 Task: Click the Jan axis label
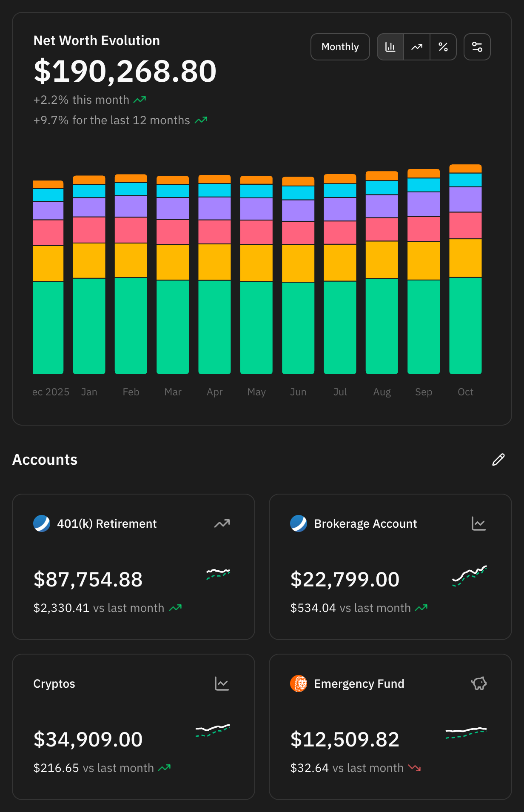tap(89, 392)
